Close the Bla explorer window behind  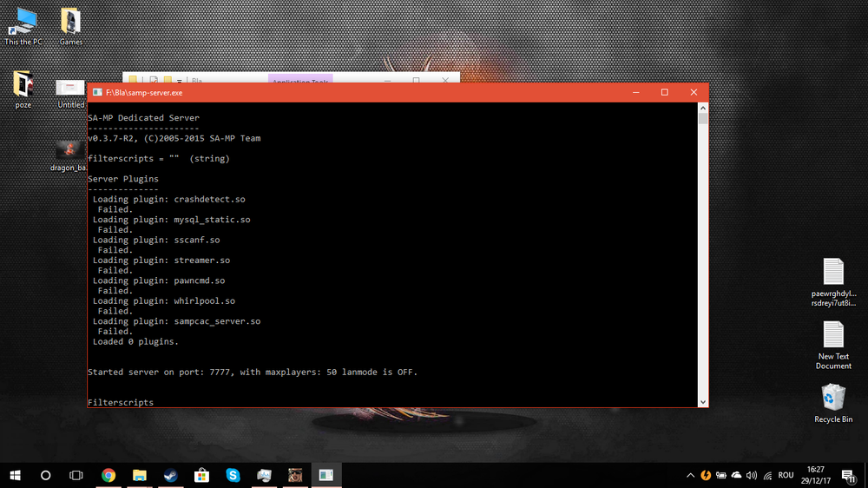[x=445, y=80]
